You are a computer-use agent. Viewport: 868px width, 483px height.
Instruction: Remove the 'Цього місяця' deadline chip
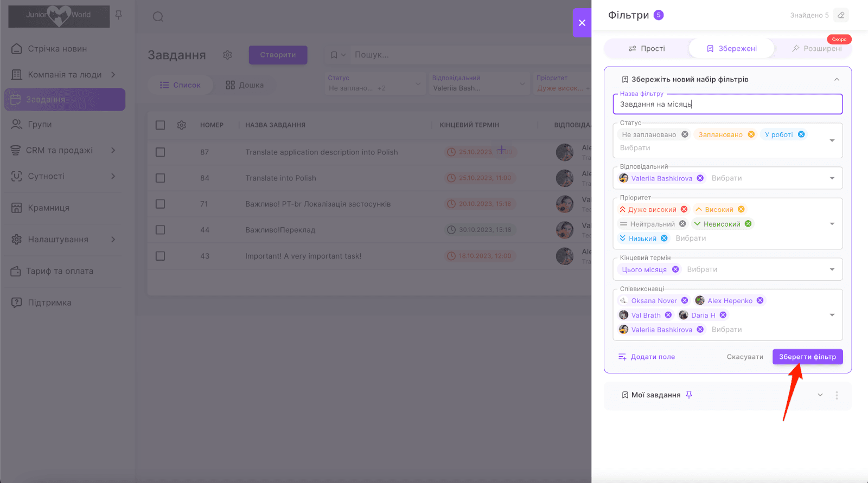(x=675, y=269)
